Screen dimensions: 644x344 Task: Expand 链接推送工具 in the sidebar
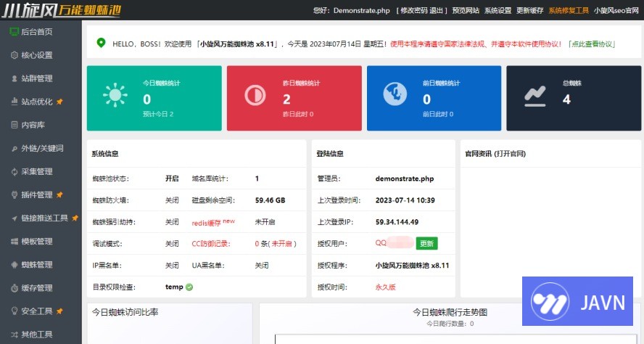[x=44, y=218]
